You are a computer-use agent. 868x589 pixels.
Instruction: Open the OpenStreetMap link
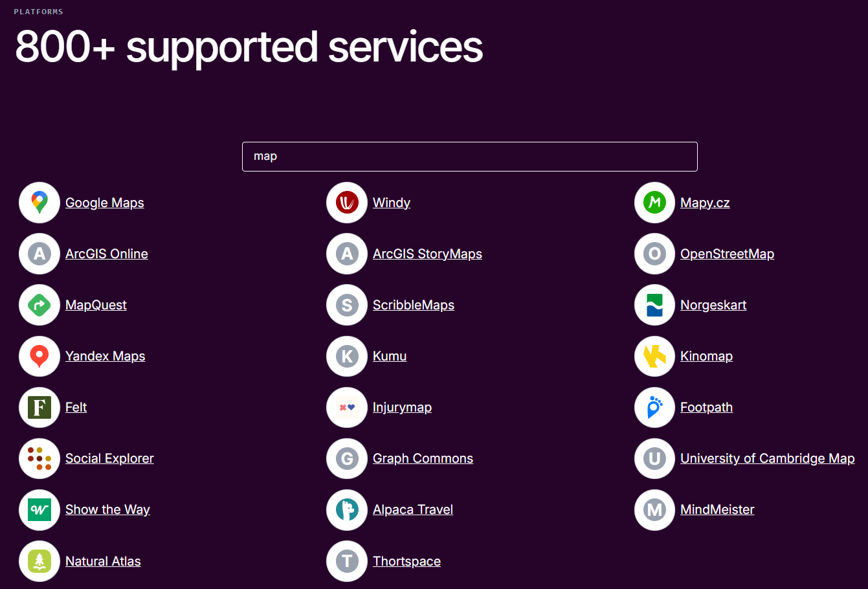pos(727,254)
